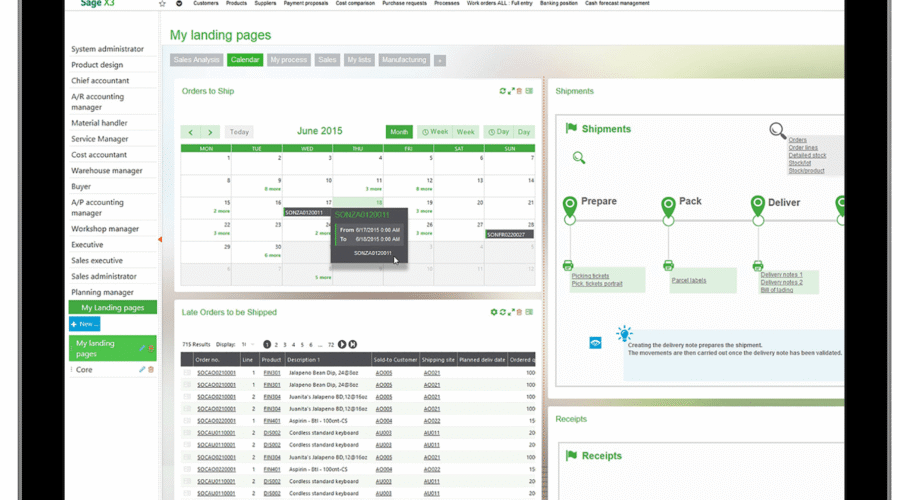The image size is (900, 500).
Task: Open Orders to Ship list view icon
Action: [529, 91]
